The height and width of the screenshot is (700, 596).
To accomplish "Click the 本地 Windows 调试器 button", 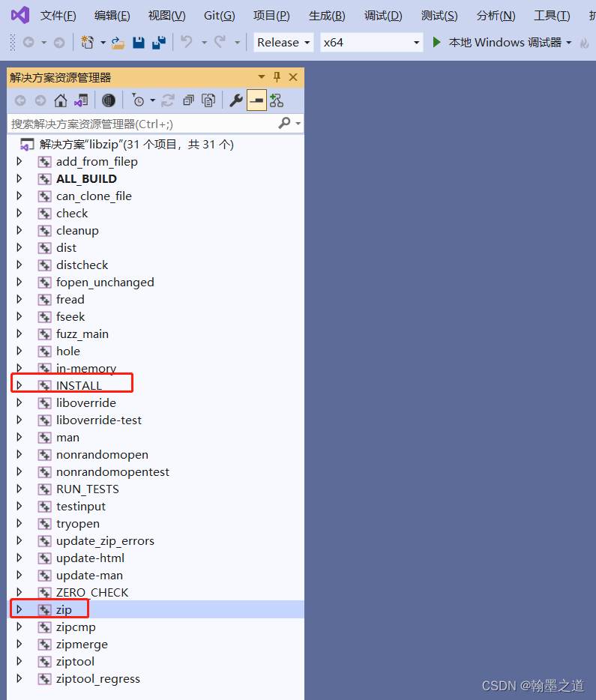I will click(x=496, y=43).
